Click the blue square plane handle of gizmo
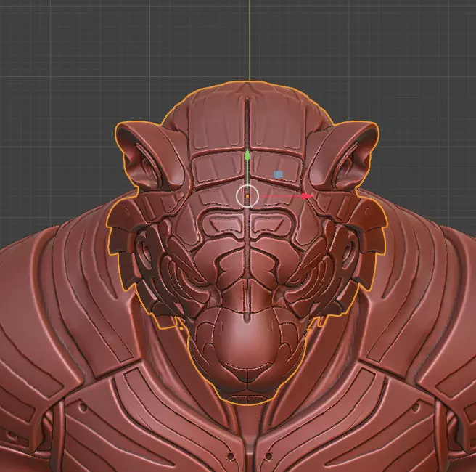 tap(279, 174)
